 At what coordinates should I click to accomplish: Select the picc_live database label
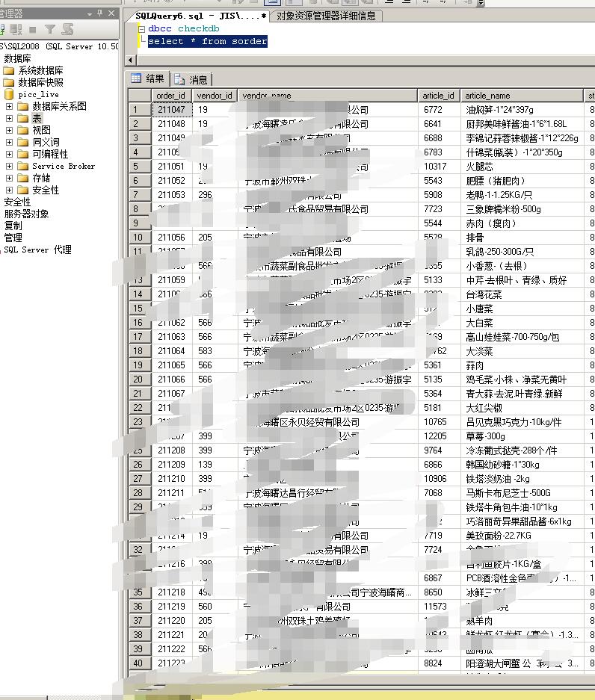pyautogui.click(x=38, y=95)
